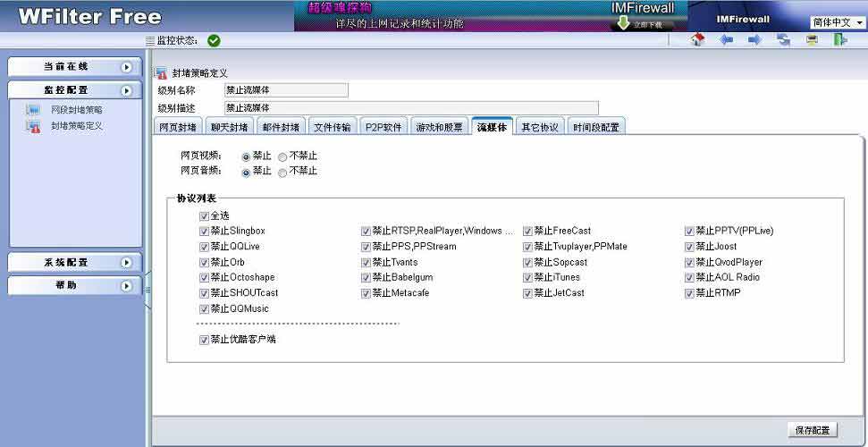The image size is (868, 447).
Task: Expand the 当前在线 sidebar section arrow
Action: pyautogui.click(x=127, y=67)
